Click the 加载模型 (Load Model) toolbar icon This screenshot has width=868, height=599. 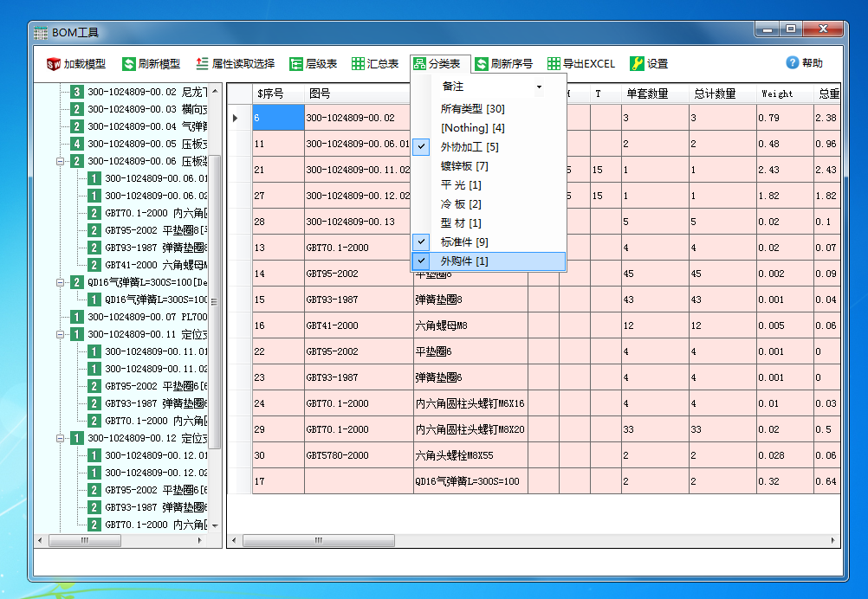54,63
